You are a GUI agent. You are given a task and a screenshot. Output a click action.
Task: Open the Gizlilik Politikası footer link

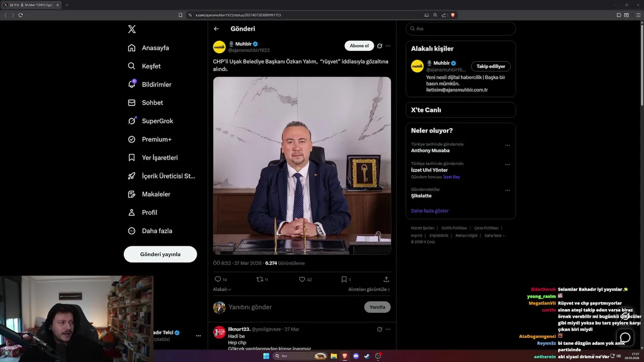point(454,228)
